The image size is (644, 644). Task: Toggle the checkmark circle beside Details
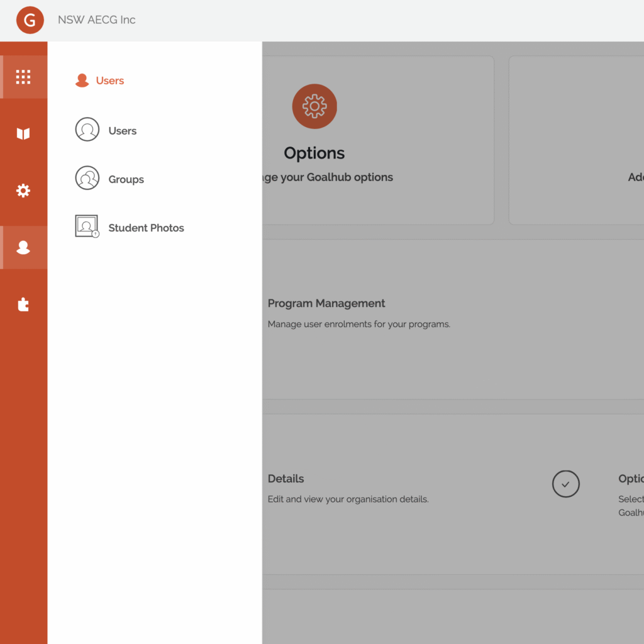[x=565, y=484]
